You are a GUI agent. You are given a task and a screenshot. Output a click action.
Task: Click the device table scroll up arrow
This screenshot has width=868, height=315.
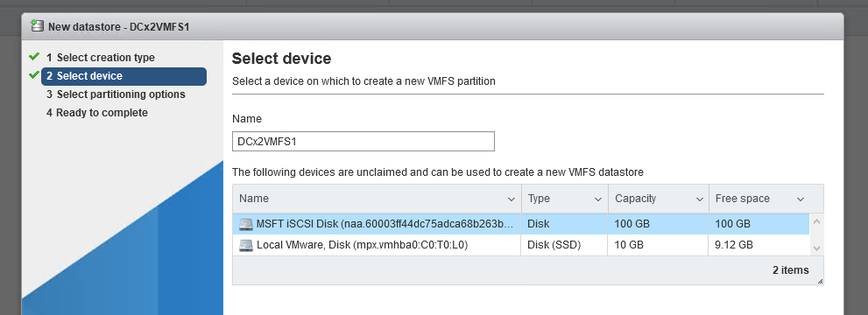[816, 222]
